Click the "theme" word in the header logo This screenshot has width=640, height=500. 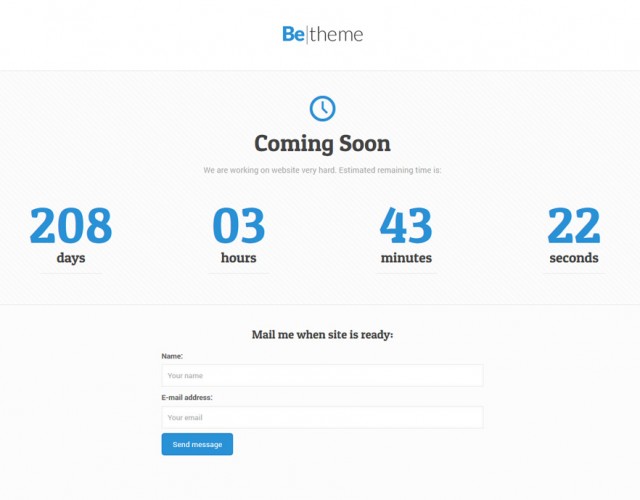[337, 35]
